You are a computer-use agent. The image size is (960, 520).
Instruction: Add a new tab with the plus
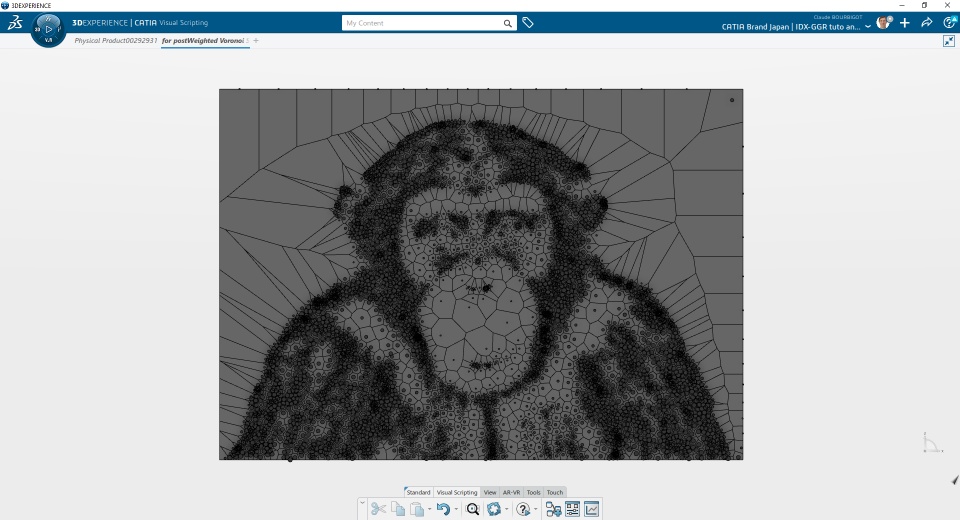click(x=256, y=40)
